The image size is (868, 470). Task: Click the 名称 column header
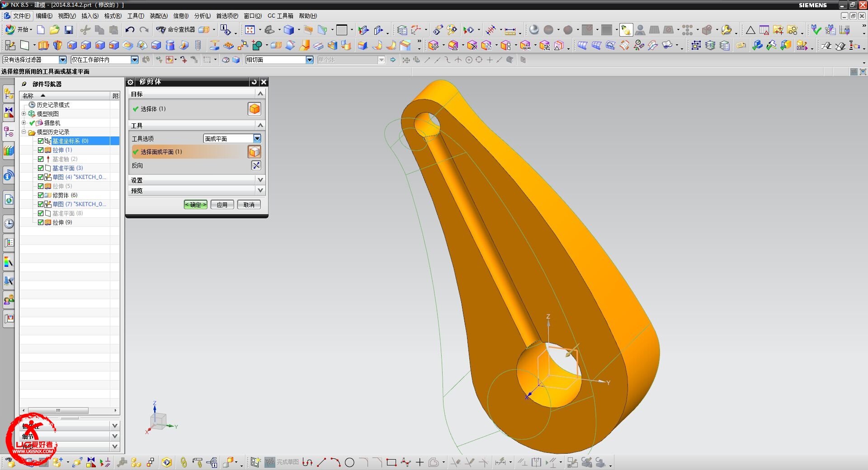[65, 96]
